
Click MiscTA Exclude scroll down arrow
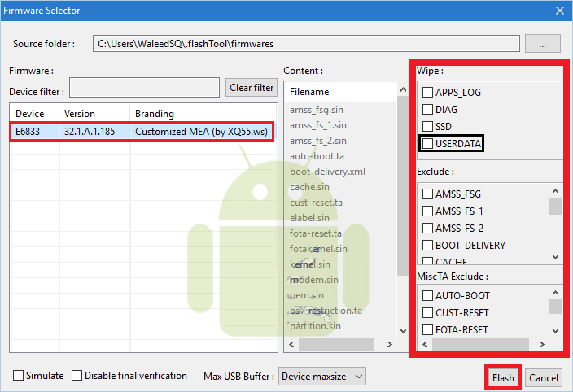pyautogui.click(x=555, y=331)
